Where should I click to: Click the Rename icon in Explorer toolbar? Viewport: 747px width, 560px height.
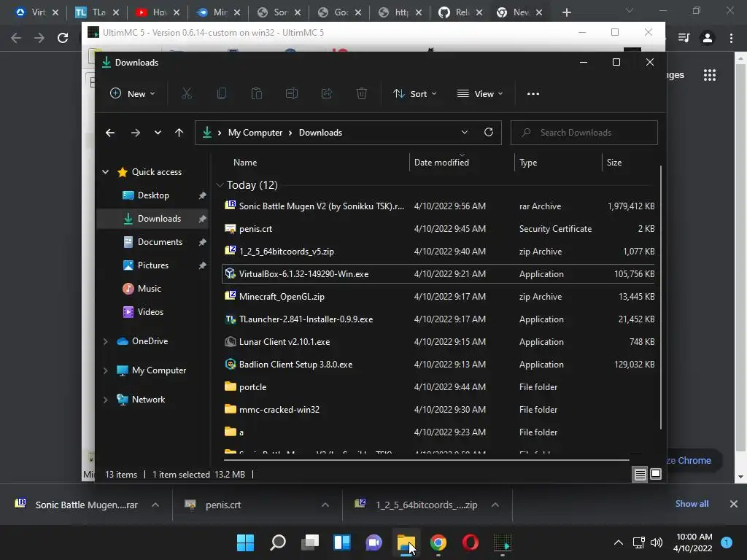click(292, 94)
